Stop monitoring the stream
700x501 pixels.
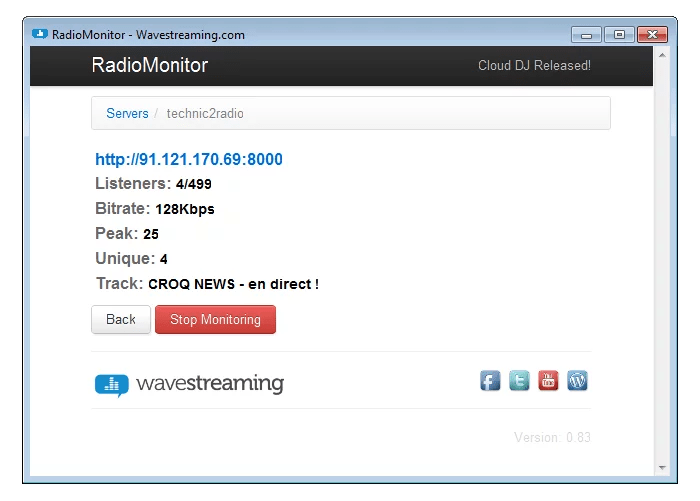click(215, 320)
